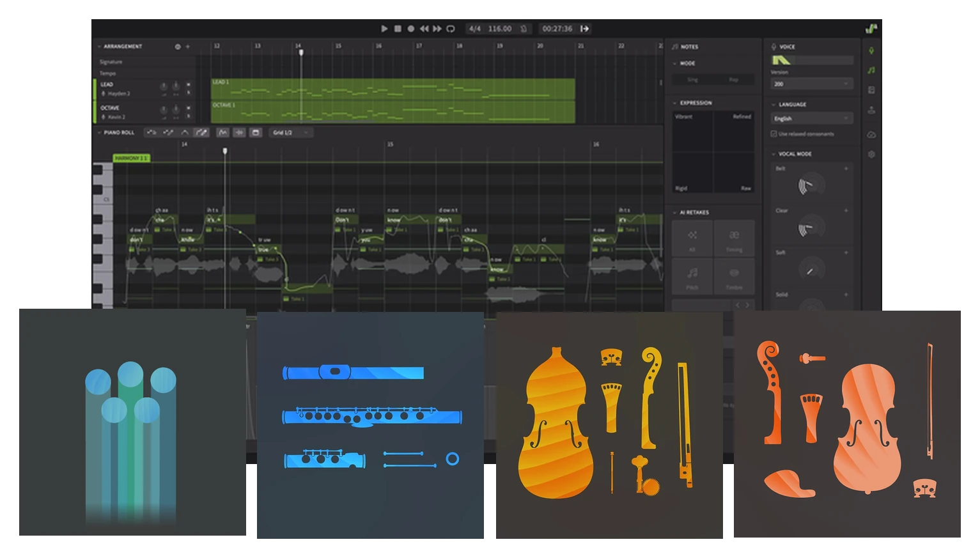Open the Arrangement options circle icon

pos(178,47)
